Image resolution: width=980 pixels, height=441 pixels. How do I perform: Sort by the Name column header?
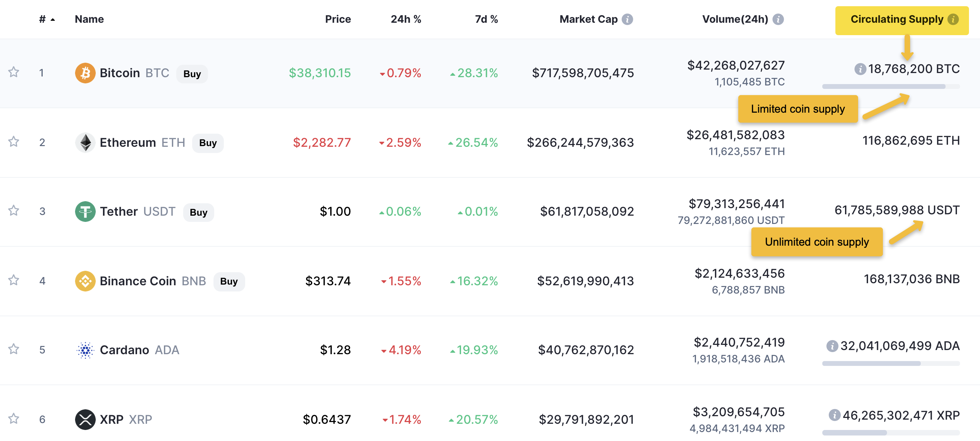tap(89, 19)
